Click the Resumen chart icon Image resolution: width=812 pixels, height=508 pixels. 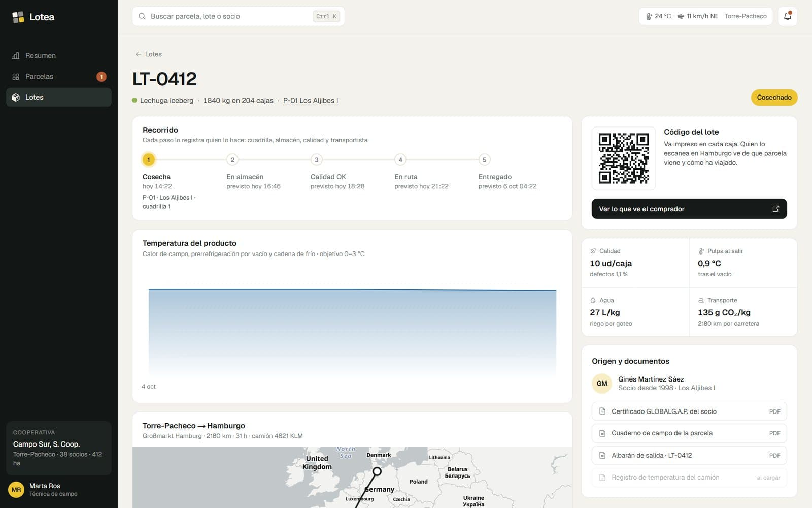point(16,56)
